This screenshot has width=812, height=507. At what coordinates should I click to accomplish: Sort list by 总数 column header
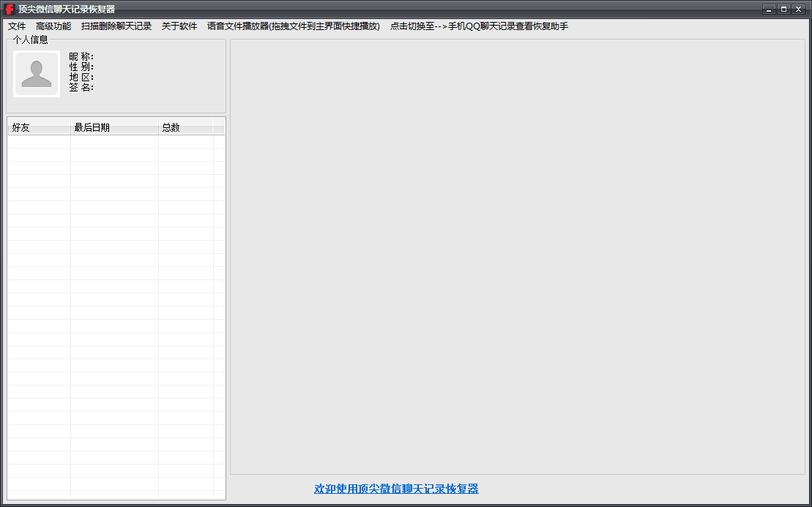click(185, 128)
